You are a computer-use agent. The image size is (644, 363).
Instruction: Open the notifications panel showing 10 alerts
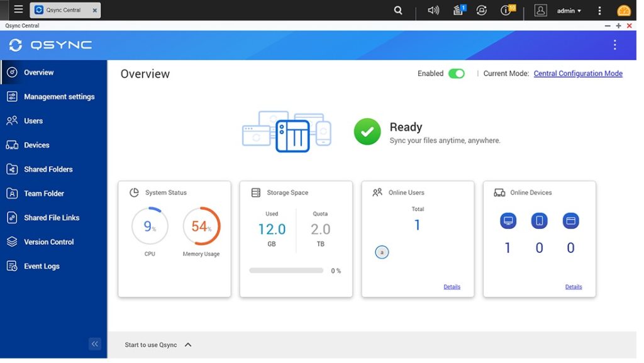(506, 10)
